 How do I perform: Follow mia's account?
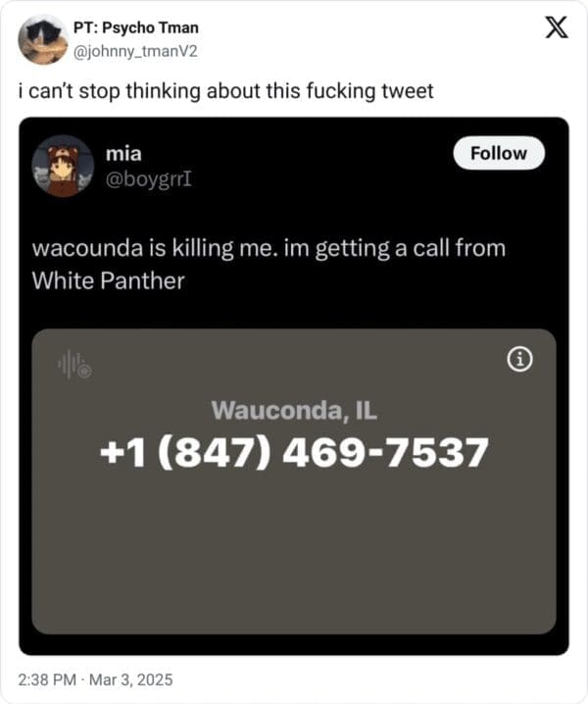pos(499,153)
